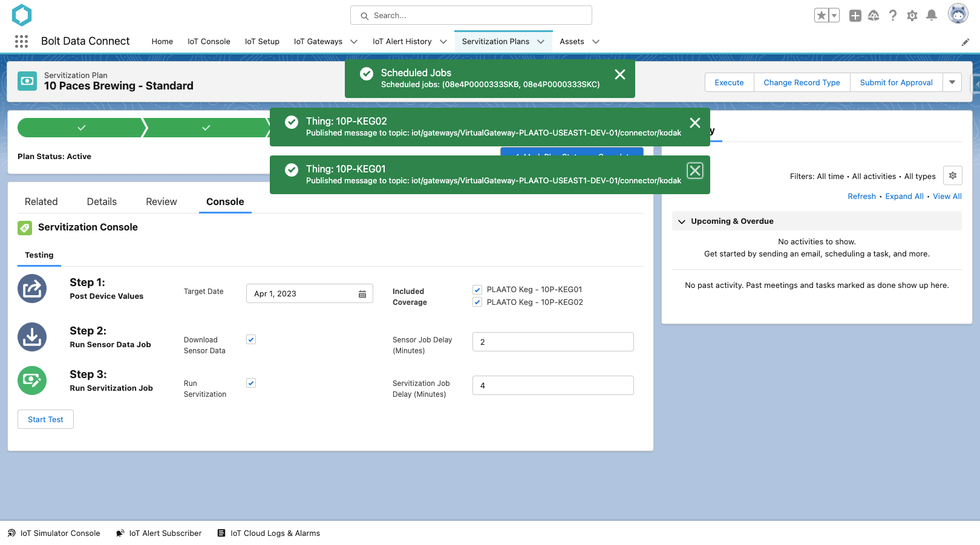
Task: Open the Global Actions plus icon
Action: click(855, 16)
